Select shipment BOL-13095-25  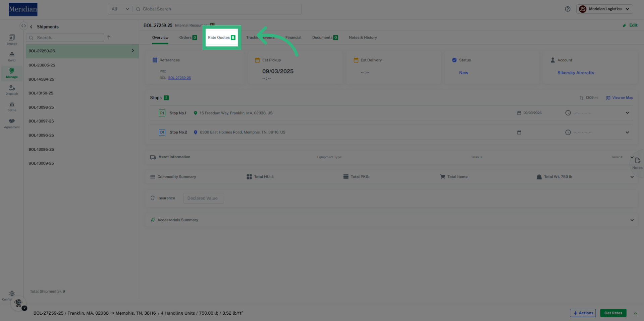coord(82,149)
